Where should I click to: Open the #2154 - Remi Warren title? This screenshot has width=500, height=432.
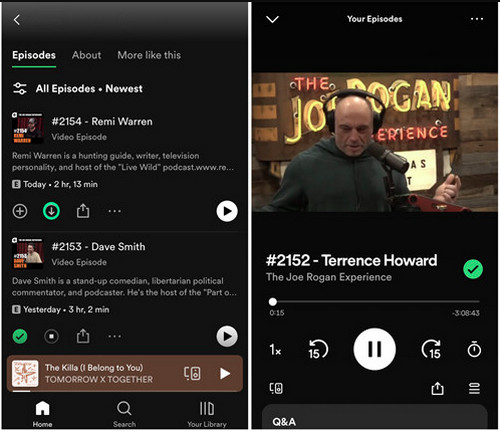click(102, 122)
